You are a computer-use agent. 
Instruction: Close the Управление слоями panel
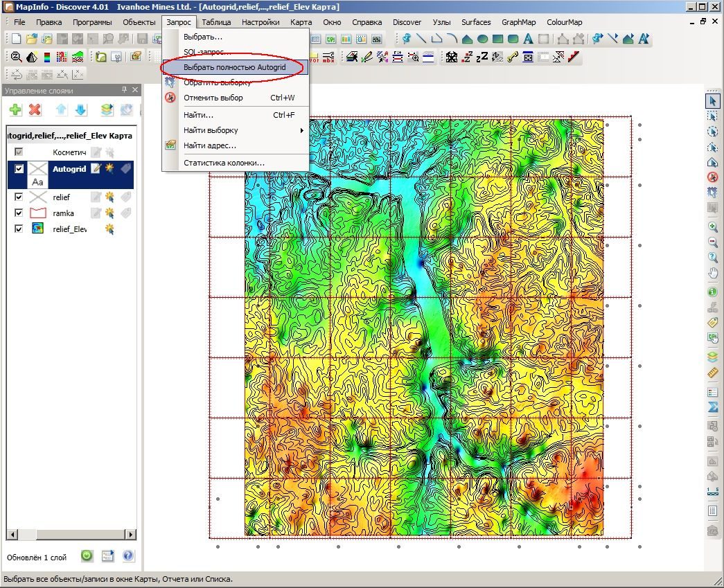coord(135,90)
